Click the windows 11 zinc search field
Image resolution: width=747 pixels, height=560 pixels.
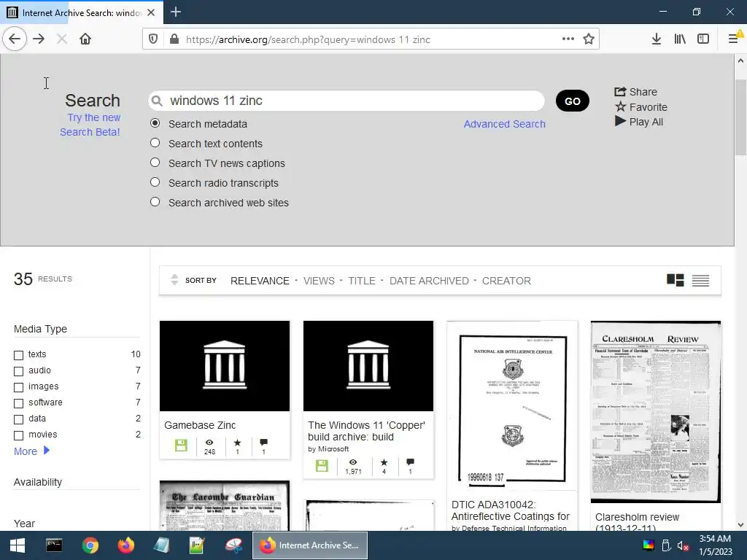point(347,101)
